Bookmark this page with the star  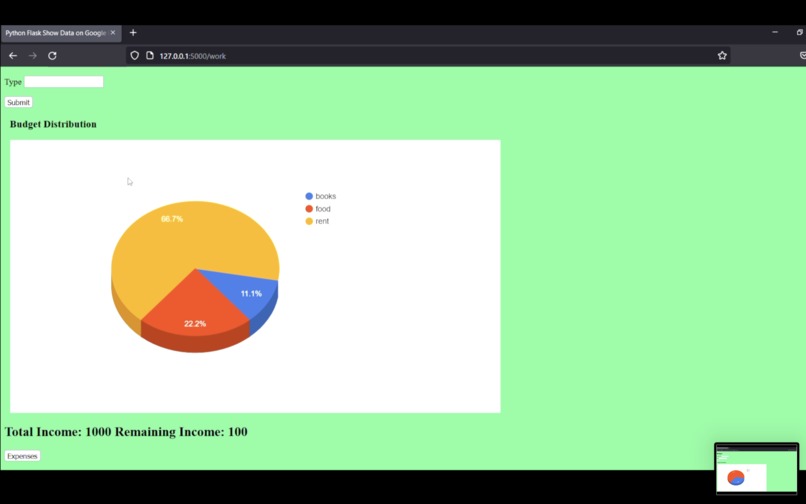[722, 56]
